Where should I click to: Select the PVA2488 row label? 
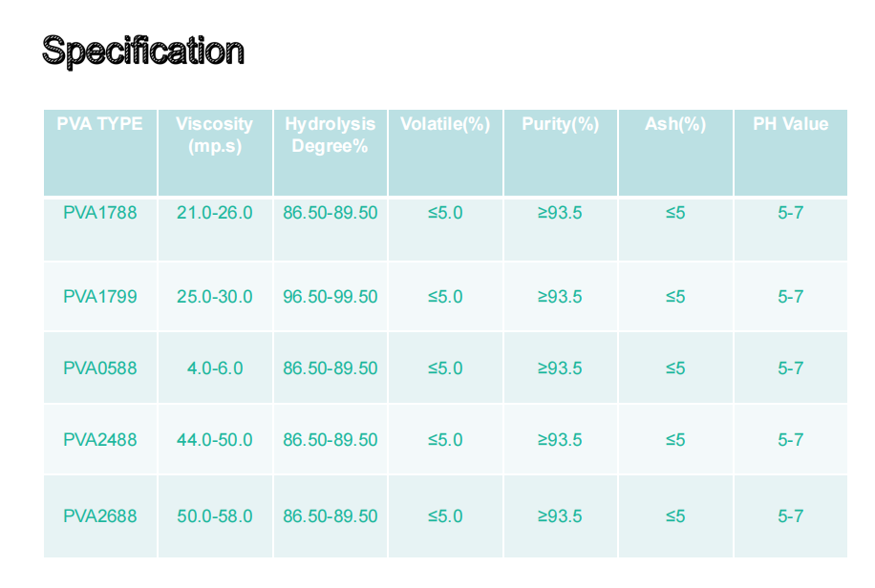[100, 440]
